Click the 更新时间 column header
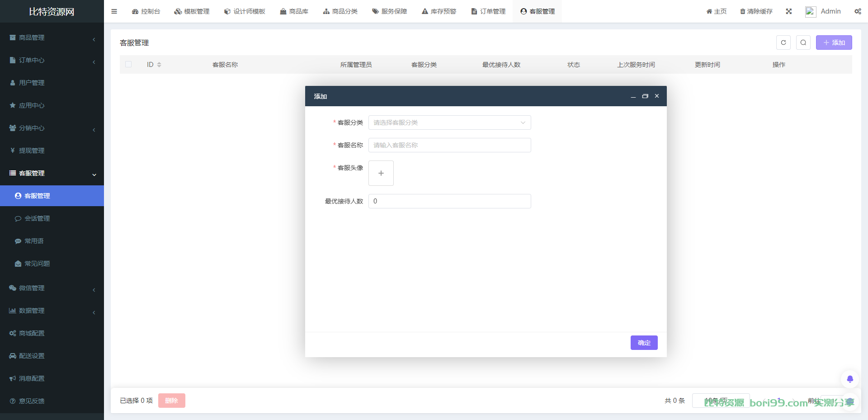 point(708,65)
